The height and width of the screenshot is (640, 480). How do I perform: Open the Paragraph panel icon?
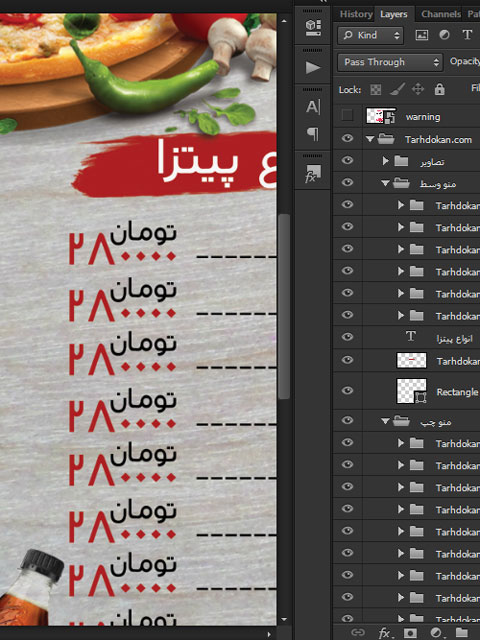pos(313,134)
